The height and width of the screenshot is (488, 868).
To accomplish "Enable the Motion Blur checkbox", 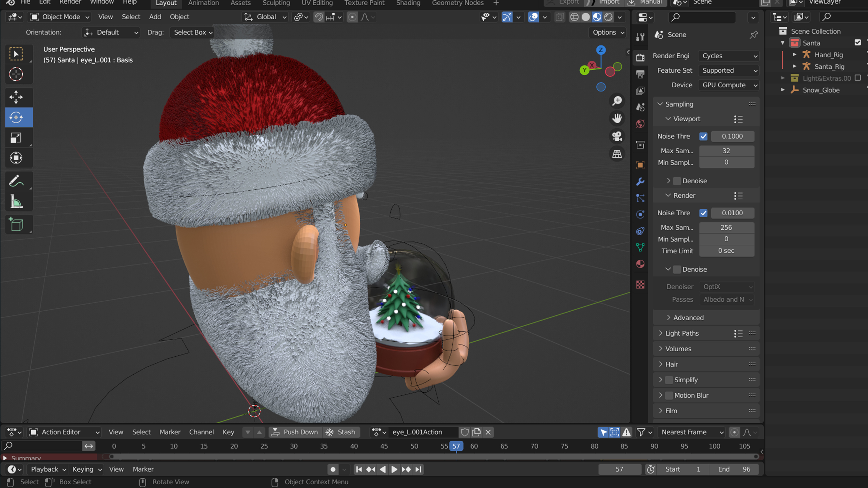I will [x=669, y=395].
